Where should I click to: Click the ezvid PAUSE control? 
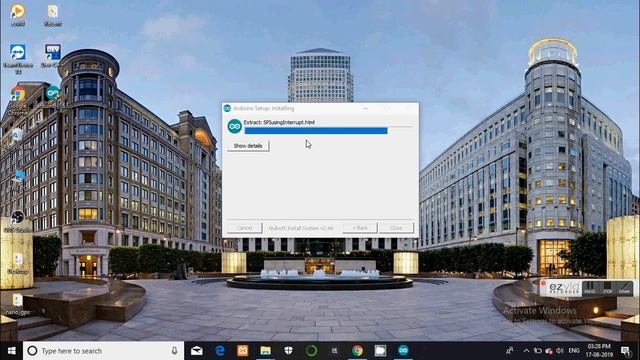(x=589, y=288)
